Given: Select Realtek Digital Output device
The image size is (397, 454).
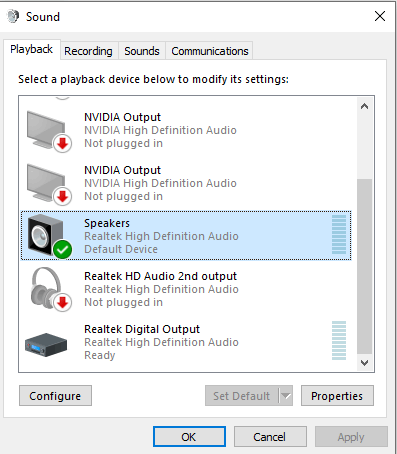Looking at the screenshot, I should click(x=186, y=342).
